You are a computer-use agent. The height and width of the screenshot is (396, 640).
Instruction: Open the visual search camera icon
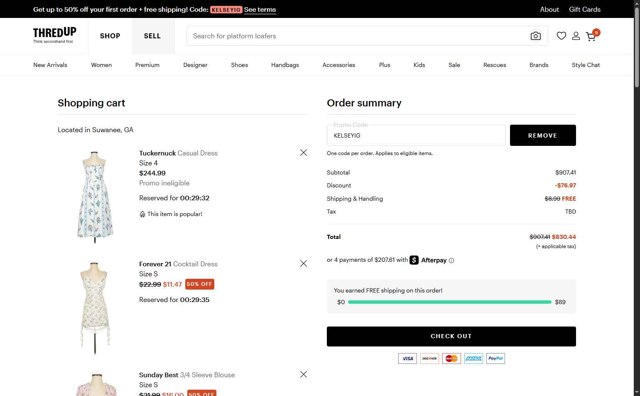pyautogui.click(x=536, y=36)
